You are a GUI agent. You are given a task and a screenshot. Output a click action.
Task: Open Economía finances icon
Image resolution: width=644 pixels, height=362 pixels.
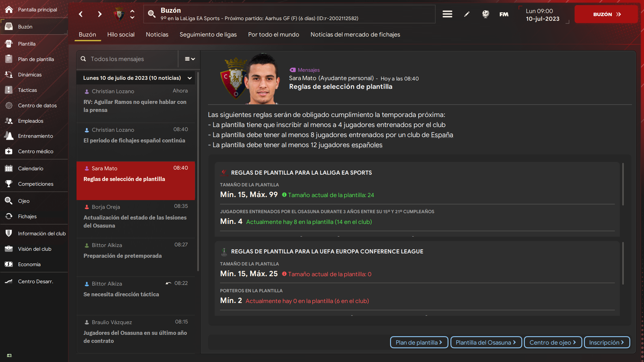point(9,264)
